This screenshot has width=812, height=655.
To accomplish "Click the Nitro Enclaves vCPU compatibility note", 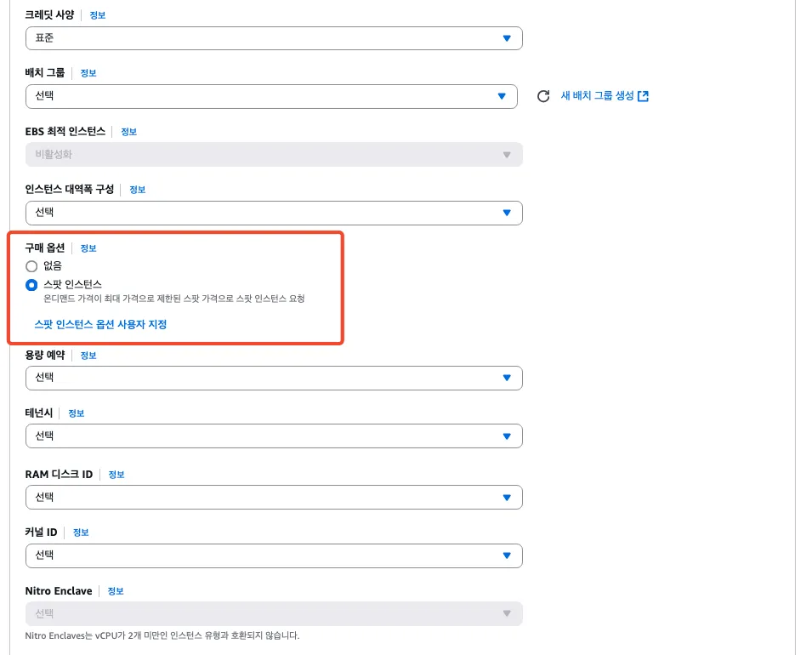I will 162,635.
